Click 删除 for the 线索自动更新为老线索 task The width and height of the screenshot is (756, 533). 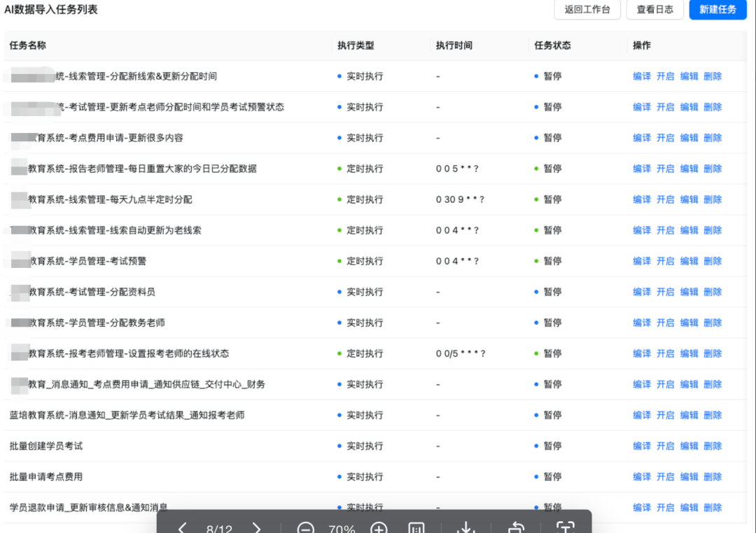(713, 230)
